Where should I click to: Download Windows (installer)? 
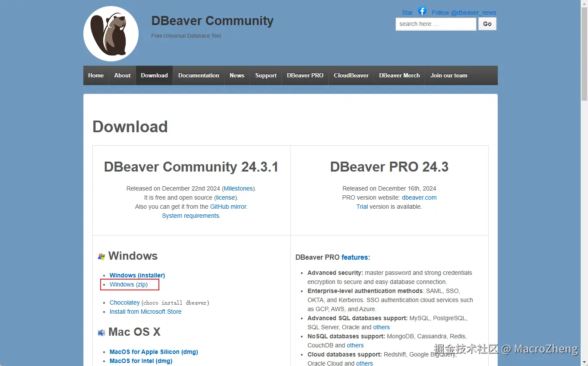tap(137, 275)
